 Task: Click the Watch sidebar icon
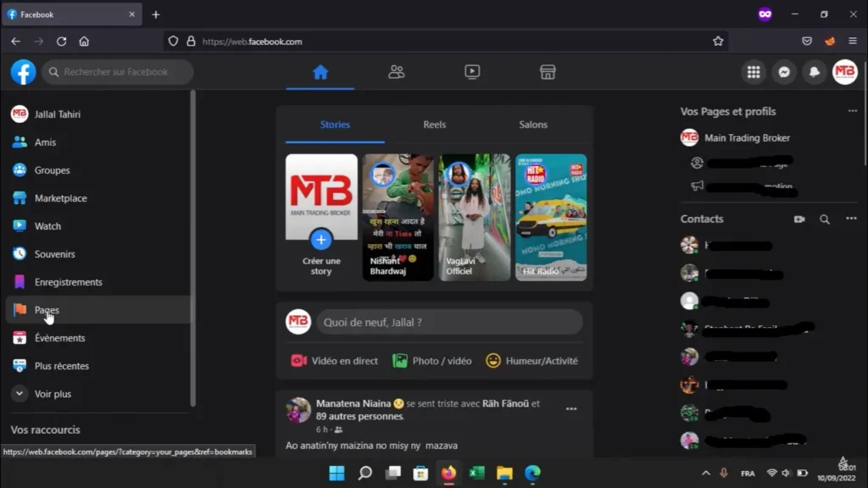(x=19, y=225)
